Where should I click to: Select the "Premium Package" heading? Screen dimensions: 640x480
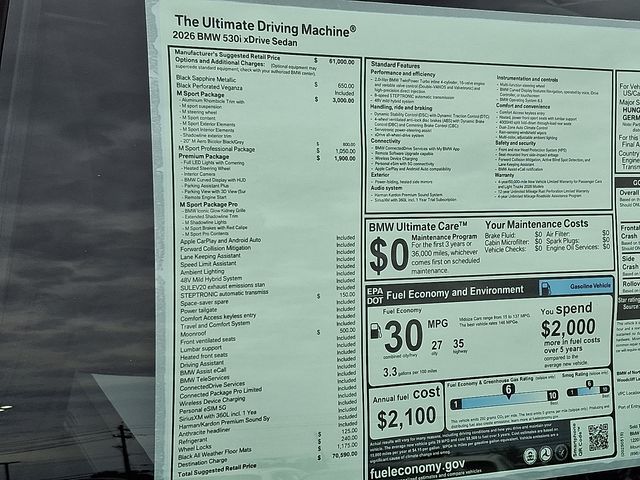point(204,156)
